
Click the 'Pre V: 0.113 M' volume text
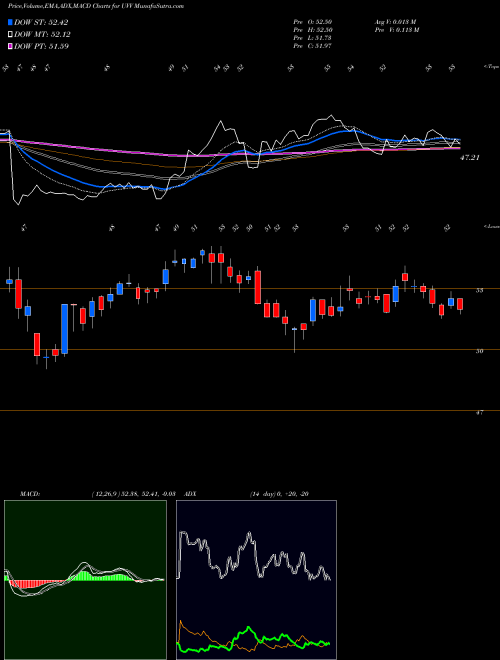click(x=396, y=30)
